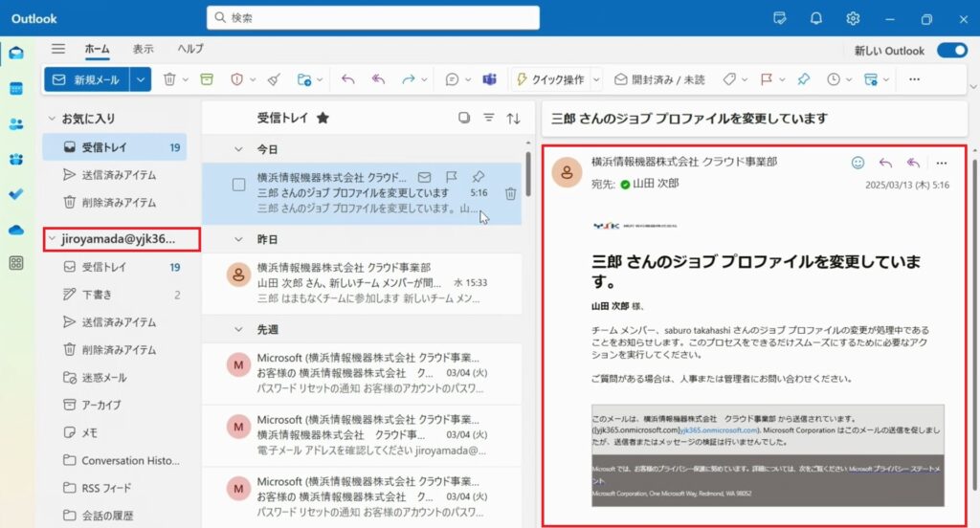
Task: Open more options ellipsis in the ribbon
Action: coord(914,79)
